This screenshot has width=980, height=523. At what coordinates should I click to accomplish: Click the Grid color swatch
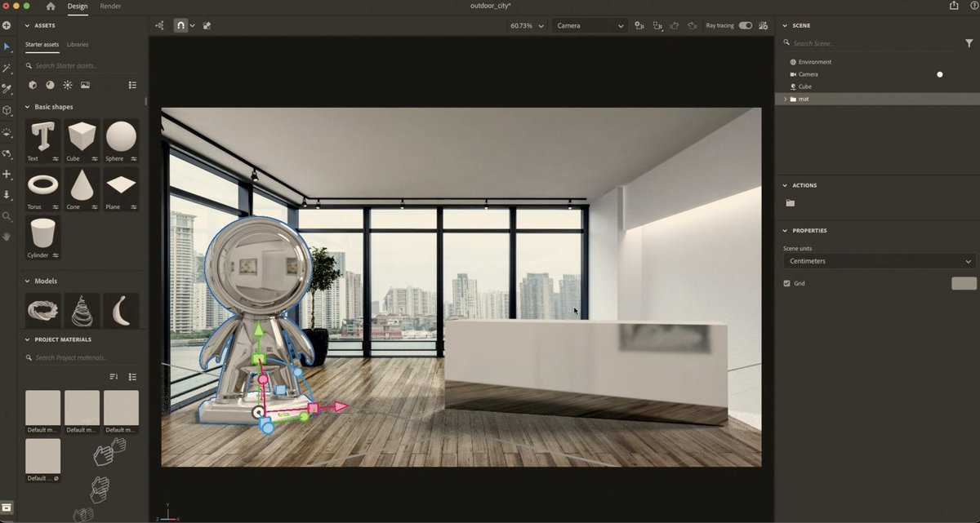point(964,283)
